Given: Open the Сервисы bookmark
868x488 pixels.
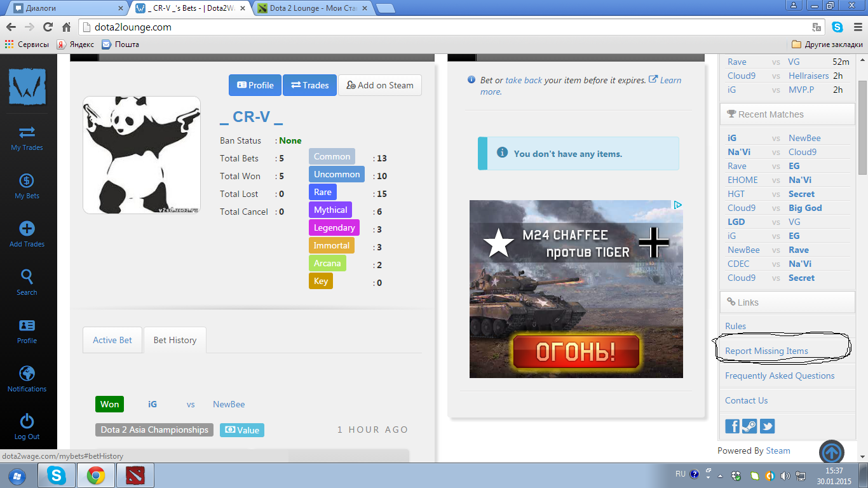Looking at the screenshot, I should 27,44.
